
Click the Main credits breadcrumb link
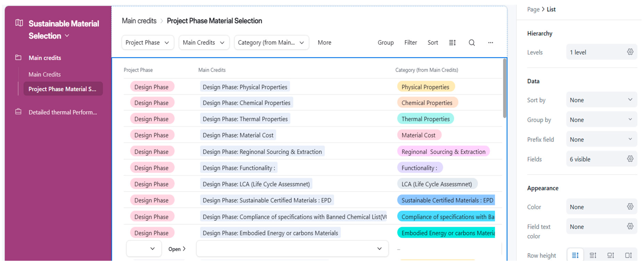tap(139, 21)
